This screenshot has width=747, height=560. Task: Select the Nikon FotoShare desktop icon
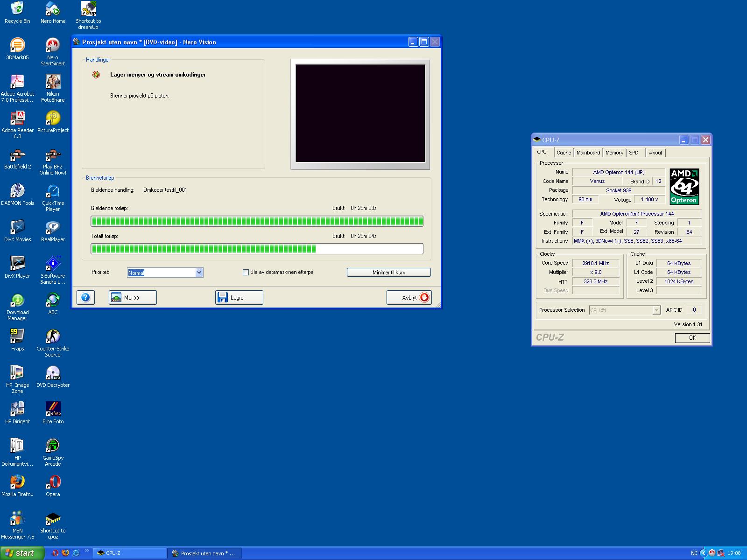pos(53,88)
